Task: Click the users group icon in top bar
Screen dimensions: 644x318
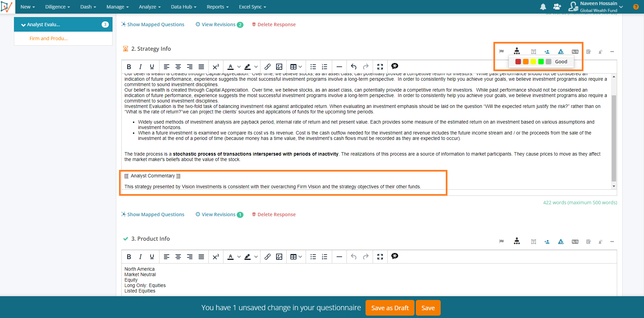Action: click(x=557, y=7)
